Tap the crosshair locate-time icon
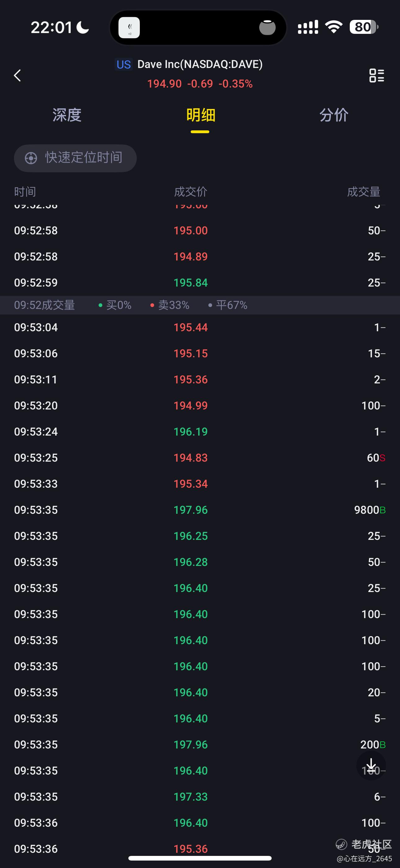The width and height of the screenshot is (400, 868). (x=31, y=158)
